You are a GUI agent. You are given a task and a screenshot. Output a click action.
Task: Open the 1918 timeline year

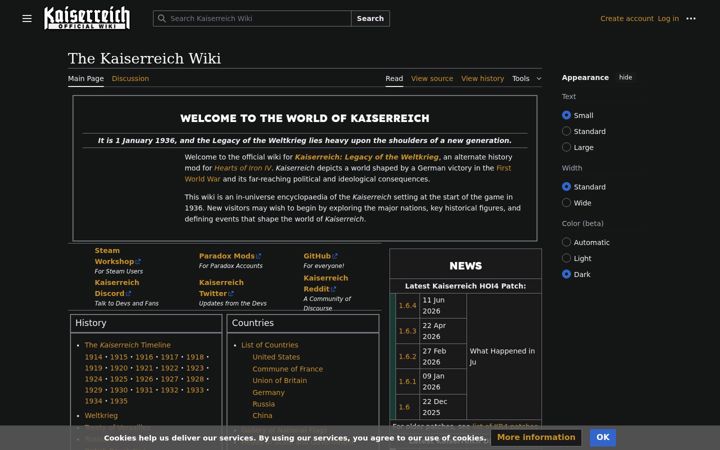(195, 357)
